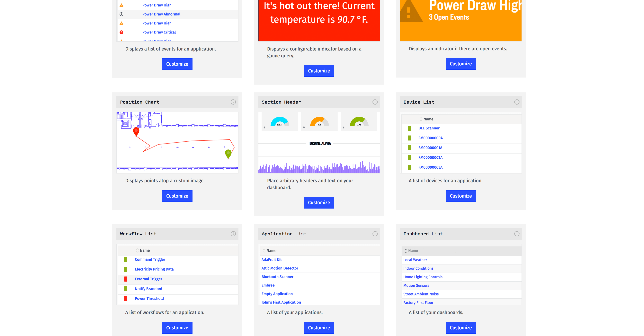Click green status indicator beside BLE Scanner
Viewport: 644px width, 336px height.
409,128
